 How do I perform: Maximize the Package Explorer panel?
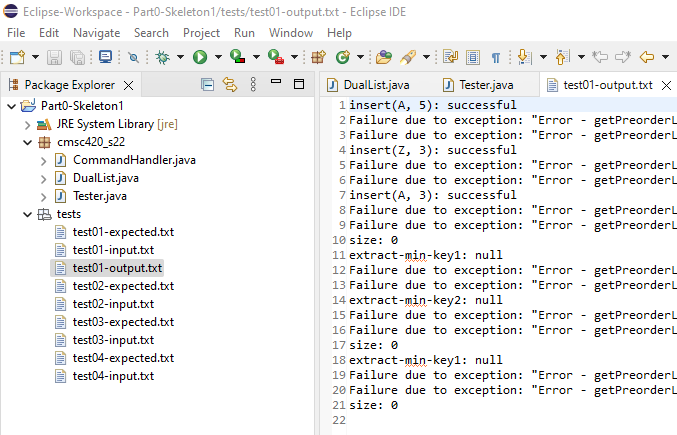(x=299, y=84)
